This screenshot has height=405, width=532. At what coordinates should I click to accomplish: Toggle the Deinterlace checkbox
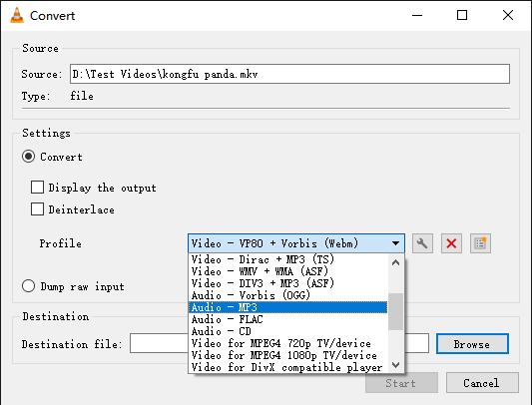pos(37,208)
